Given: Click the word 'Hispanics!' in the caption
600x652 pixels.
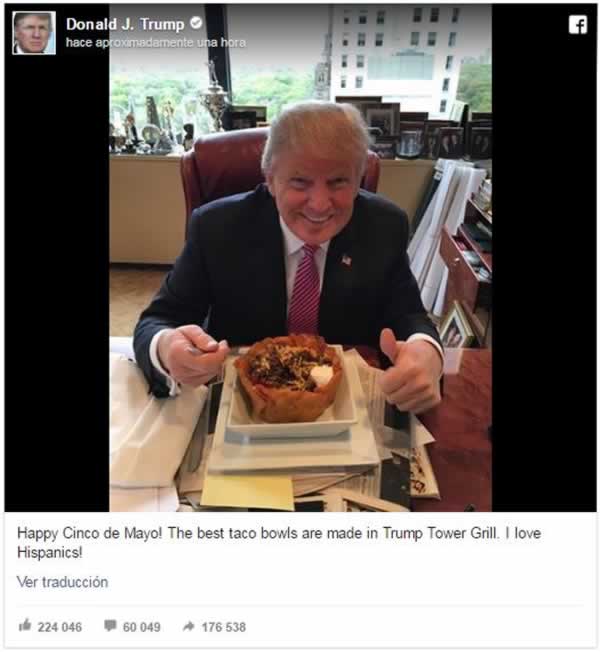Looking at the screenshot, I should point(49,552).
